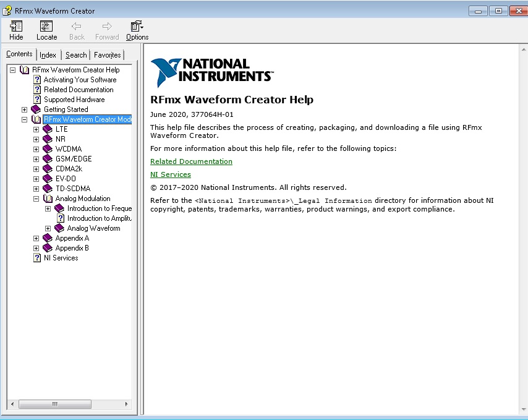Collapse the RFmx Waveform Creator Help root node
This screenshot has height=420, width=528.
point(12,70)
